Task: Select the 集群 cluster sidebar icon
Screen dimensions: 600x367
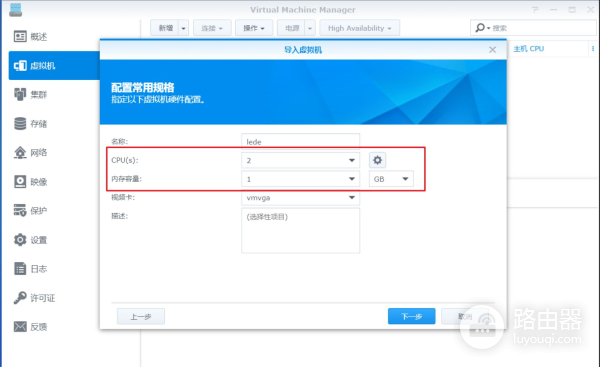Action: coord(20,94)
